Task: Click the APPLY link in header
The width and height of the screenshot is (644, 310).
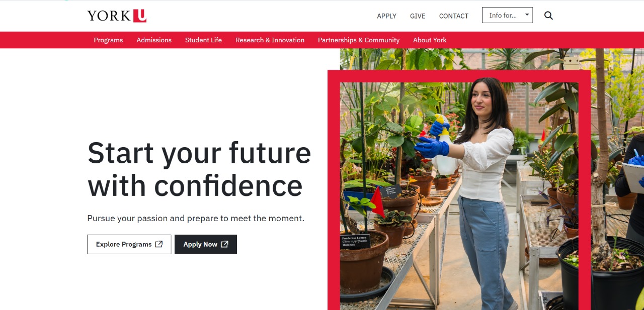Action: tap(387, 16)
